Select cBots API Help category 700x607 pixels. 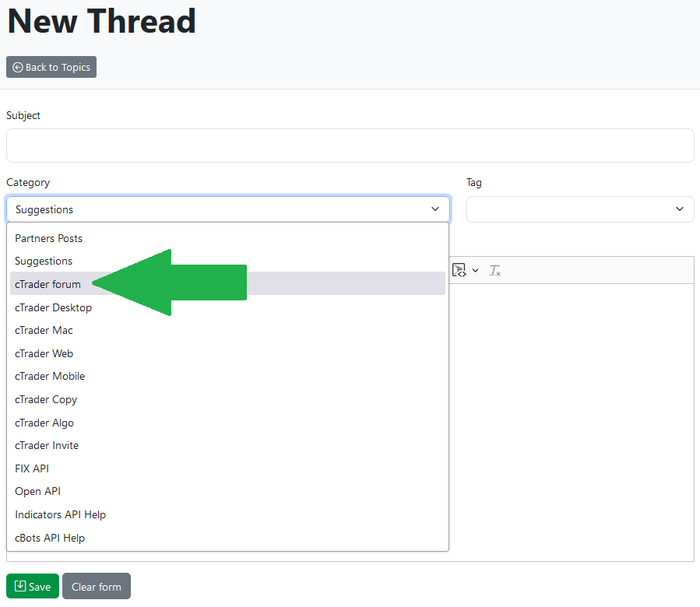click(227, 538)
